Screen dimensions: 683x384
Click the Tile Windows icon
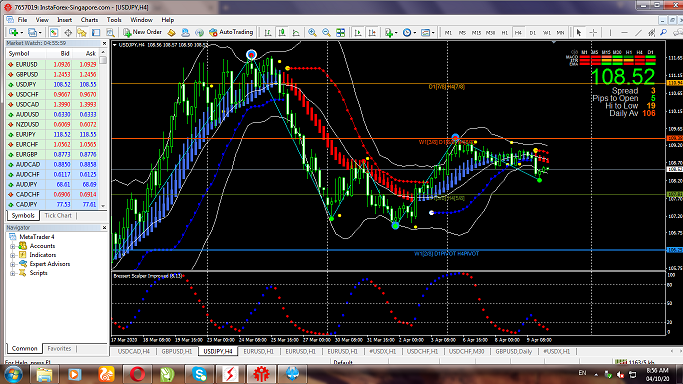click(341, 32)
